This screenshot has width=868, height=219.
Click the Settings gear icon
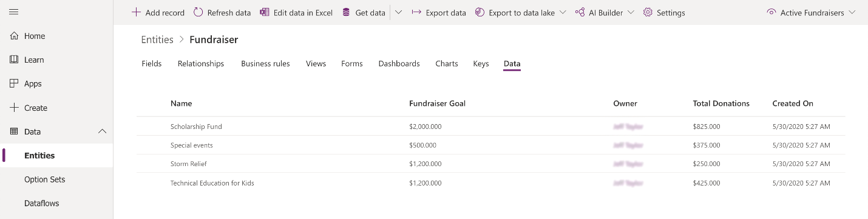(x=648, y=12)
